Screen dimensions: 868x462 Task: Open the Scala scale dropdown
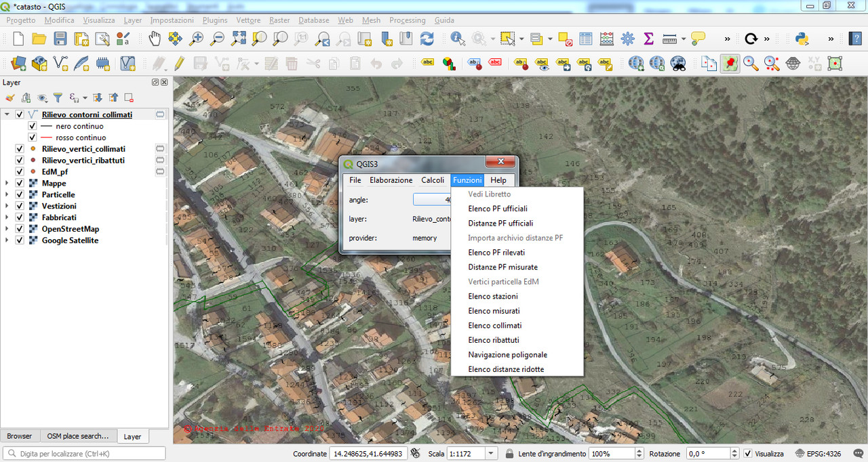pyautogui.click(x=491, y=454)
